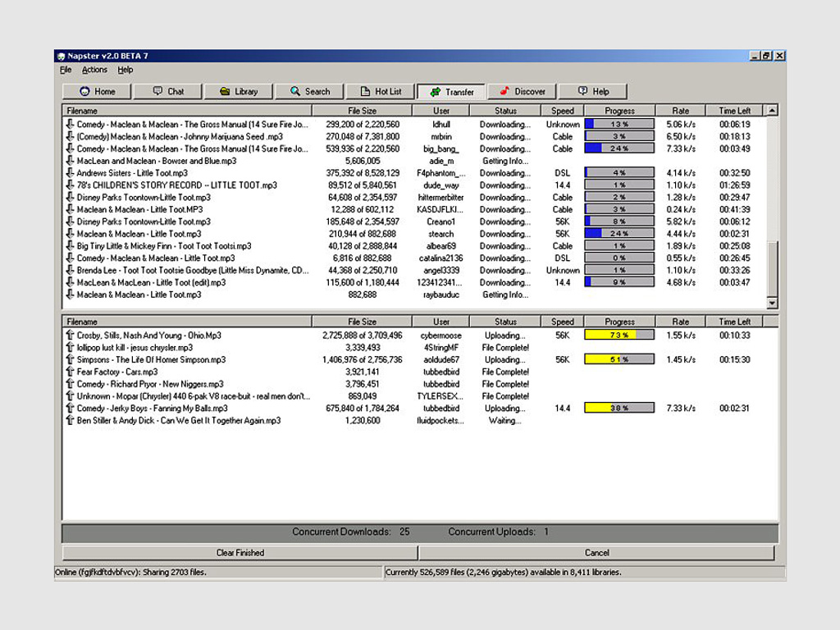This screenshot has width=840, height=630.
Task: Sort uploads by Rate column header
Action: click(680, 322)
